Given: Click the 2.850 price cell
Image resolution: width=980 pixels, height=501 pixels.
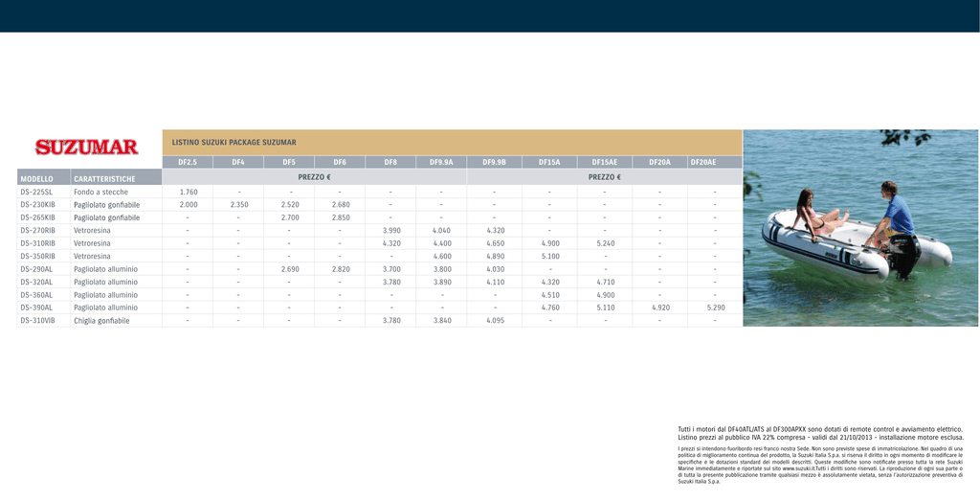Looking at the screenshot, I should coord(340,217).
